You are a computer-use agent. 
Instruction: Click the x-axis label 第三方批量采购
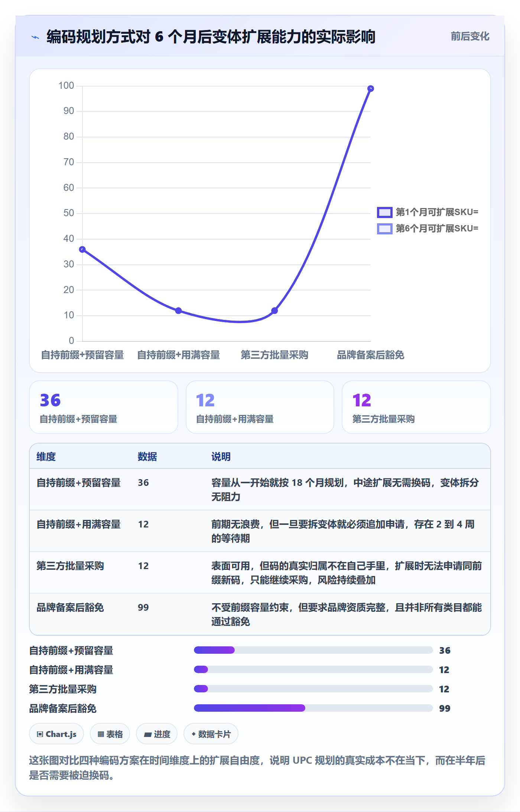pos(274,355)
